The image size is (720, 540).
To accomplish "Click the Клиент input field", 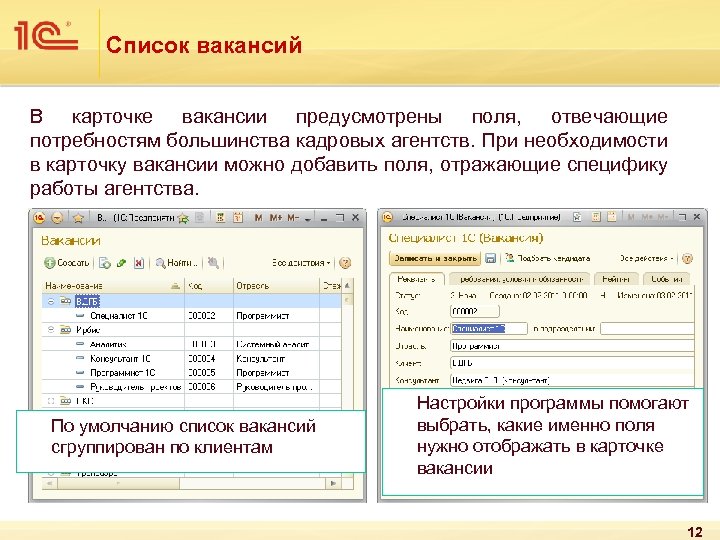I will click(572, 363).
